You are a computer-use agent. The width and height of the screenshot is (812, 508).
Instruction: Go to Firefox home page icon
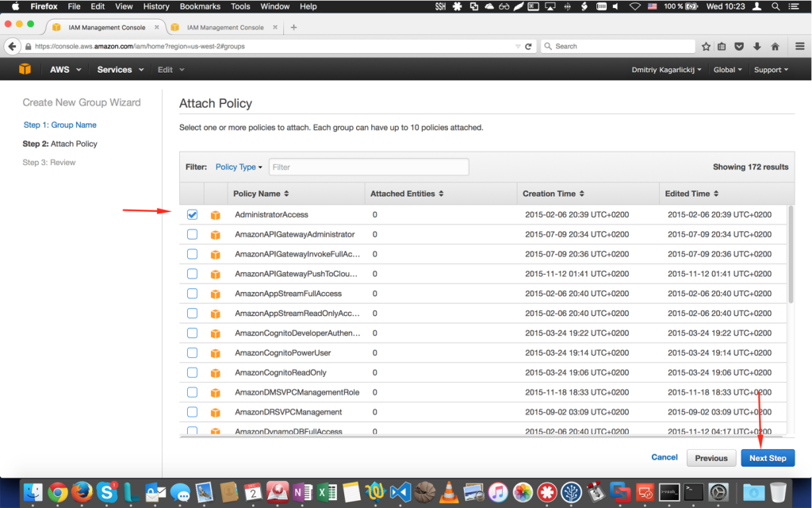(776, 46)
